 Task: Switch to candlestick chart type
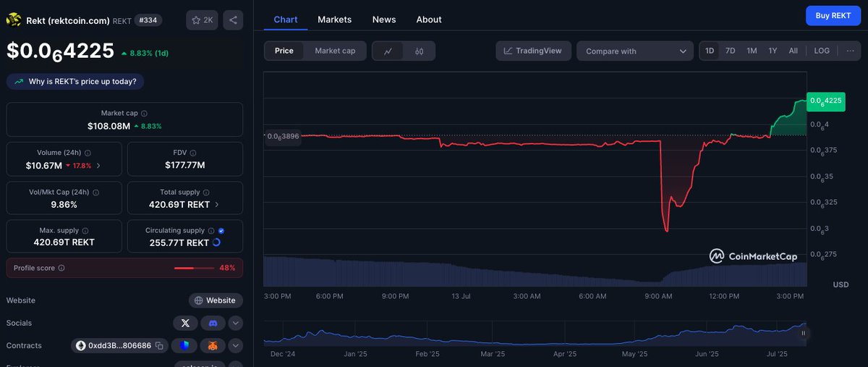pos(420,51)
